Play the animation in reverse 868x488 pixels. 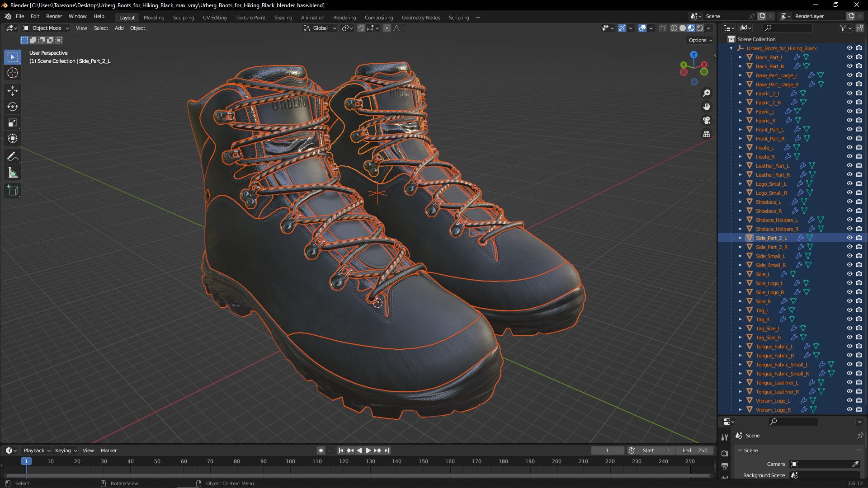359,450
